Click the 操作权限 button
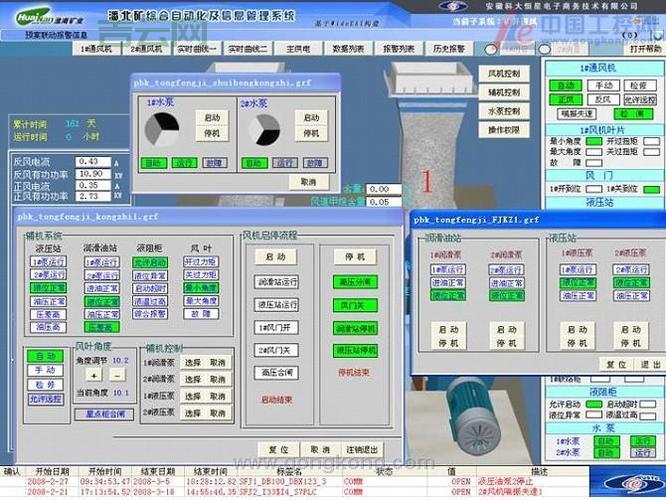The image size is (666, 500). point(503,130)
